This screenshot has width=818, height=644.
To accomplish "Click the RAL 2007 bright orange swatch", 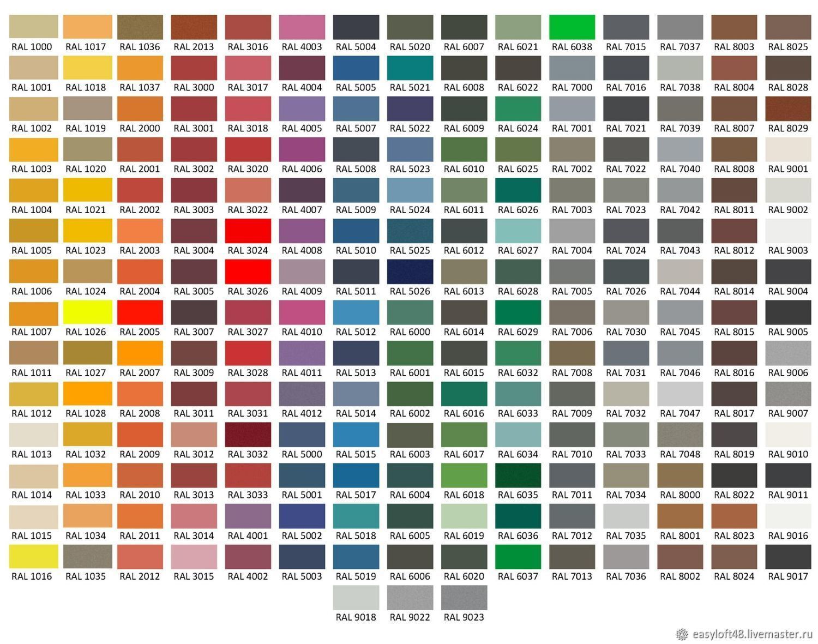I will (140, 353).
